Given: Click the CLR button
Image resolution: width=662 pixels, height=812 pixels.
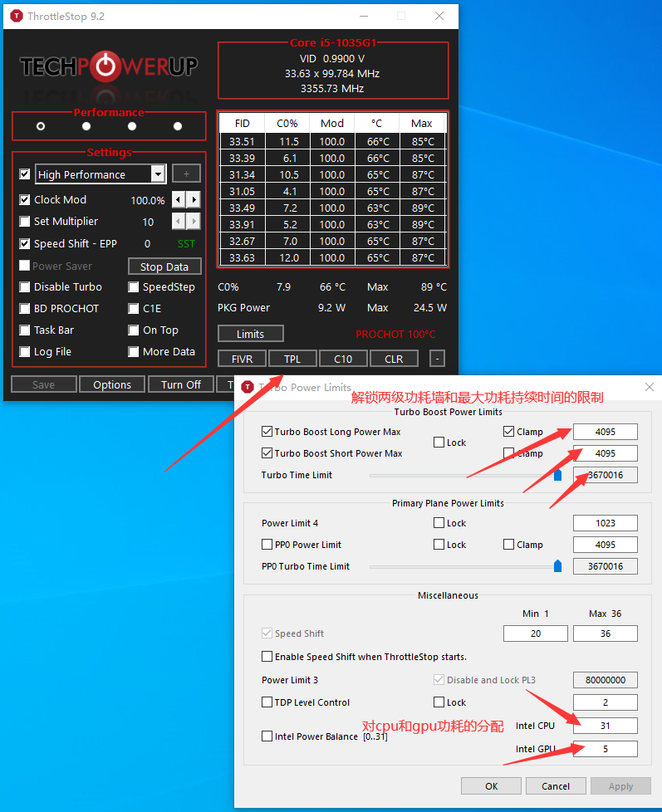Looking at the screenshot, I should point(394,359).
